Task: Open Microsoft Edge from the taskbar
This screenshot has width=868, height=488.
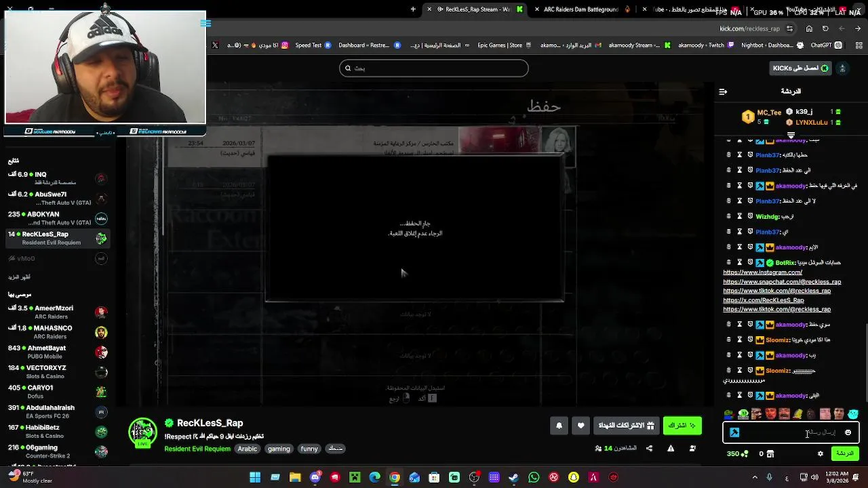Action: click(374, 477)
